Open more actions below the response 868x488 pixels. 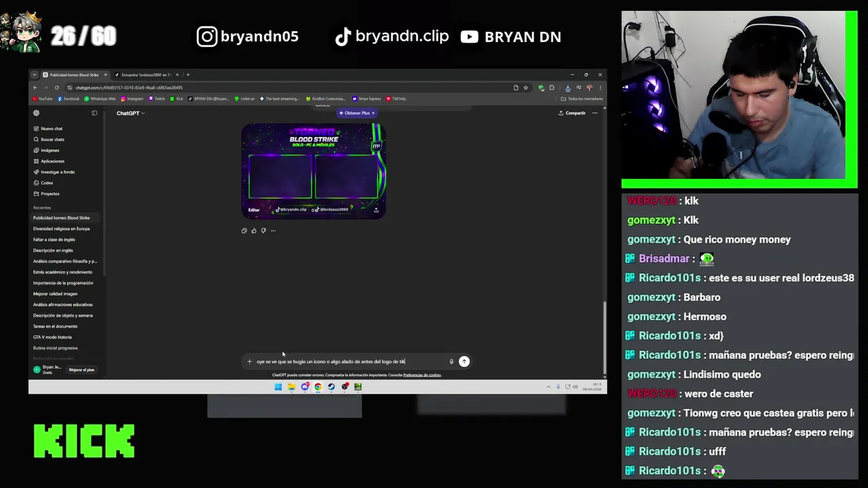(273, 230)
